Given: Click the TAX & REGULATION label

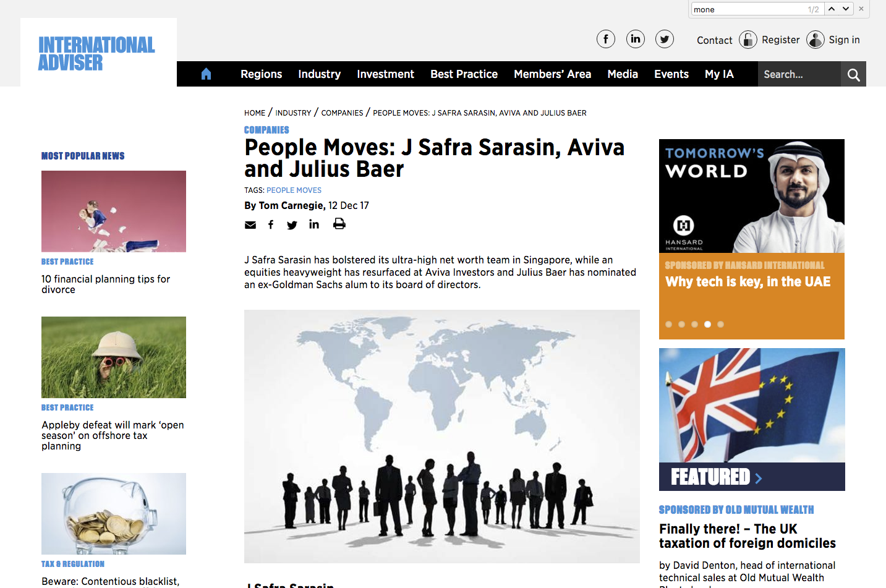Looking at the screenshot, I should click(73, 565).
